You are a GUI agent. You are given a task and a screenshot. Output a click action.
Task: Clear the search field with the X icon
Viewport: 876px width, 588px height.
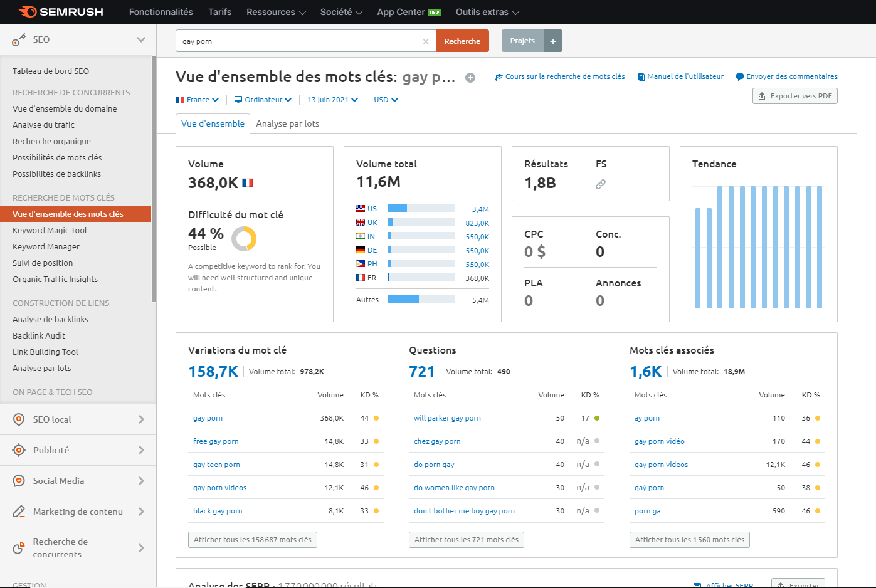pyautogui.click(x=426, y=41)
